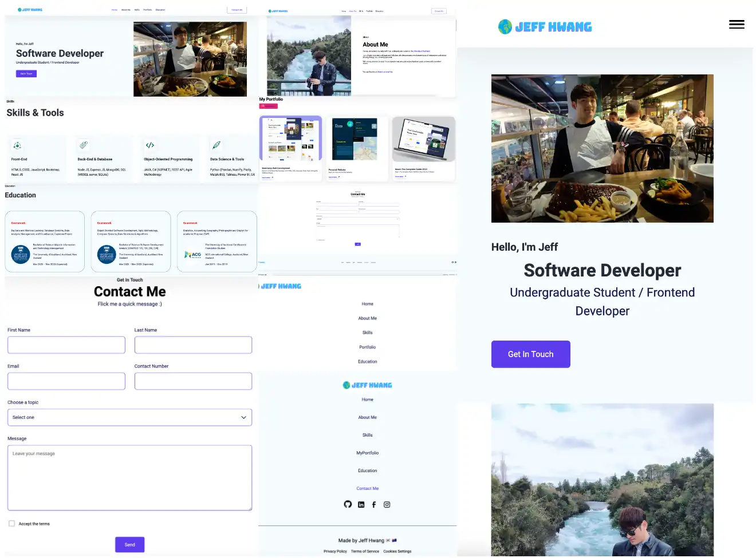Click the flag emojis after Made by Jeff Hwang
The width and height of the screenshot is (756, 558).
pyautogui.click(x=391, y=540)
